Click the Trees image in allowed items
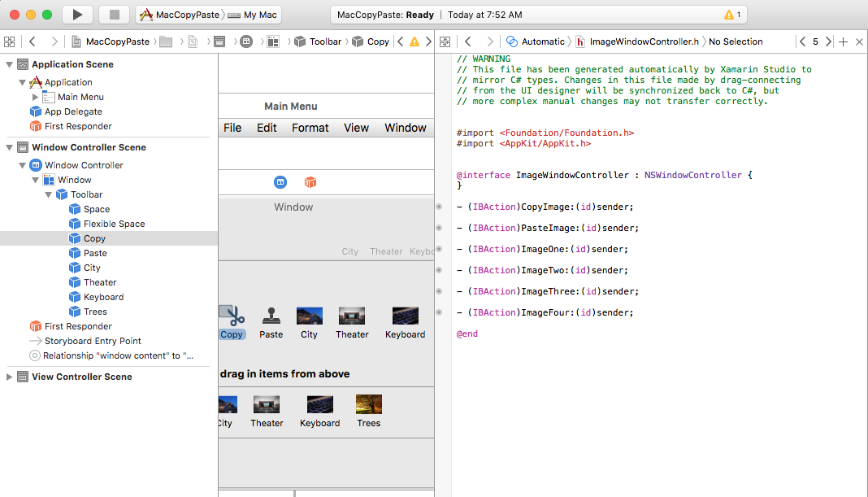Viewport: 868px width, 497px height. (x=368, y=404)
